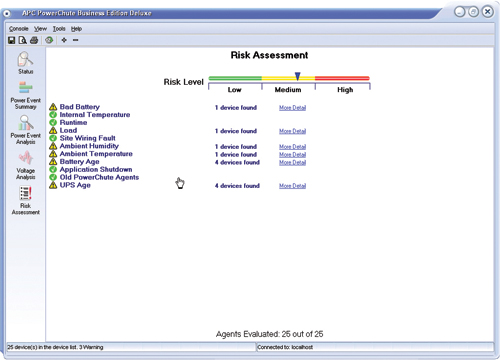Open the Console menu

point(19,29)
